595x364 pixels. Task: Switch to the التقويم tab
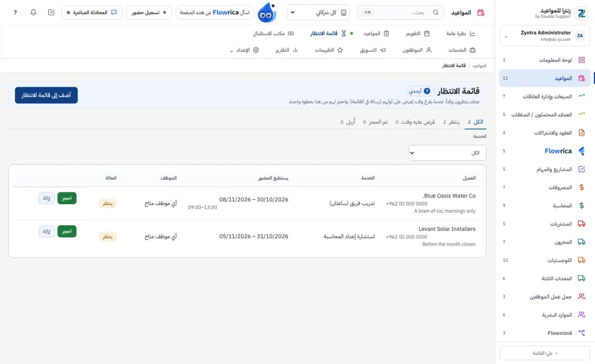point(417,33)
